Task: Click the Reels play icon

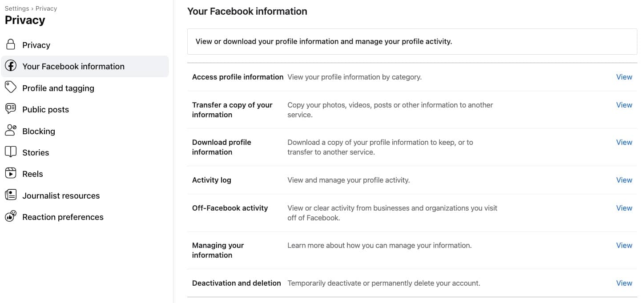Action: [11, 173]
